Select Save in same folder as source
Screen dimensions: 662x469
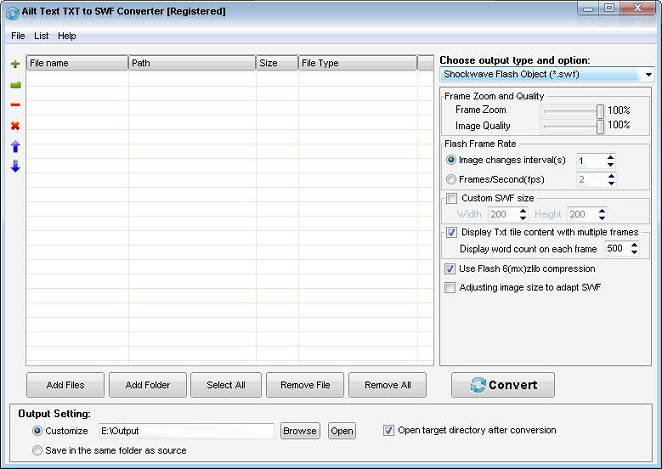click(37, 450)
